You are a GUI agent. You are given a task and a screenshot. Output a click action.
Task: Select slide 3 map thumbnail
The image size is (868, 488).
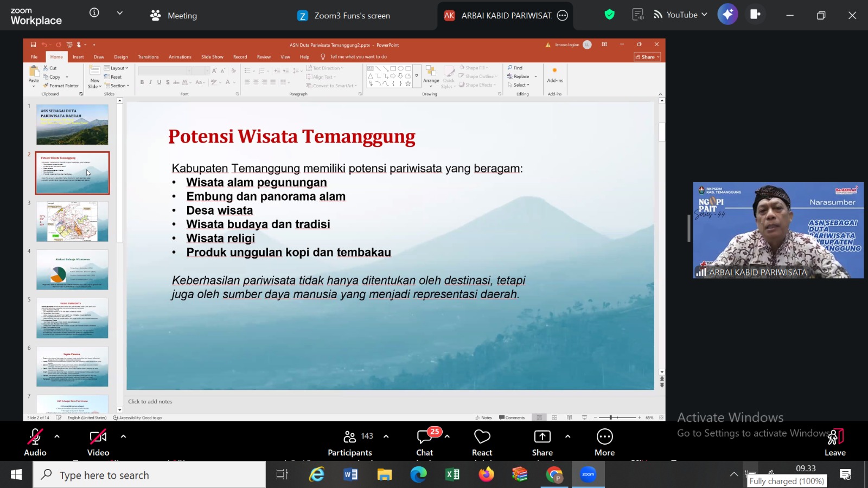[x=72, y=221]
